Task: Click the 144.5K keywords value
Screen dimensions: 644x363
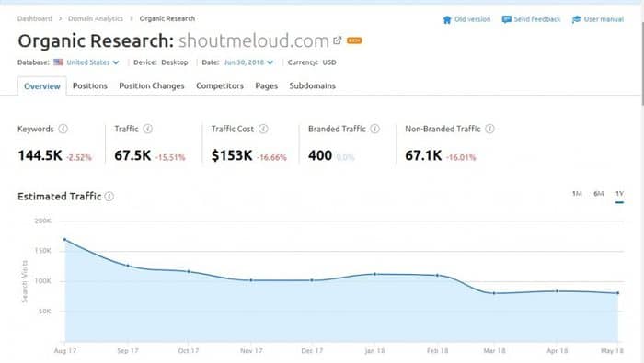Action: pos(40,156)
